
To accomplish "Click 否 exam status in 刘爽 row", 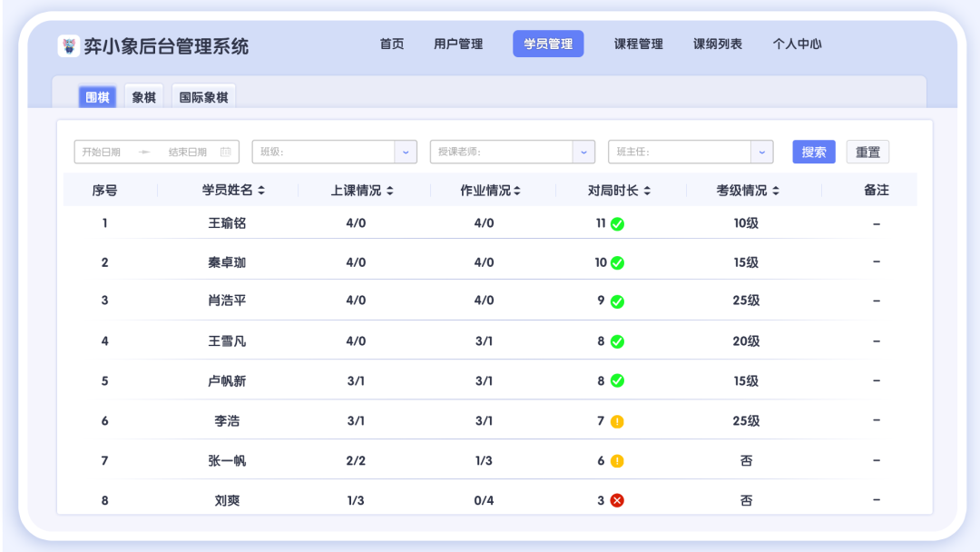I will pyautogui.click(x=746, y=500).
